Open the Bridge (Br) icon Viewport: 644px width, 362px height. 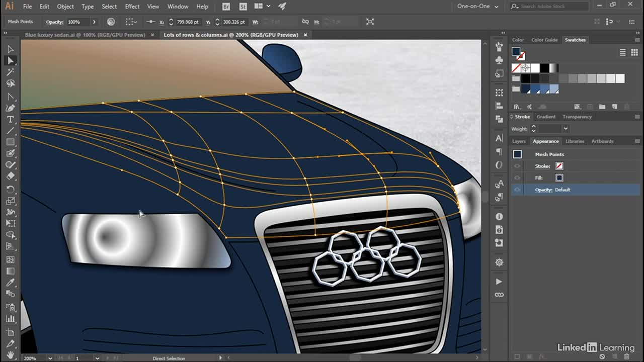(x=226, y=7)
